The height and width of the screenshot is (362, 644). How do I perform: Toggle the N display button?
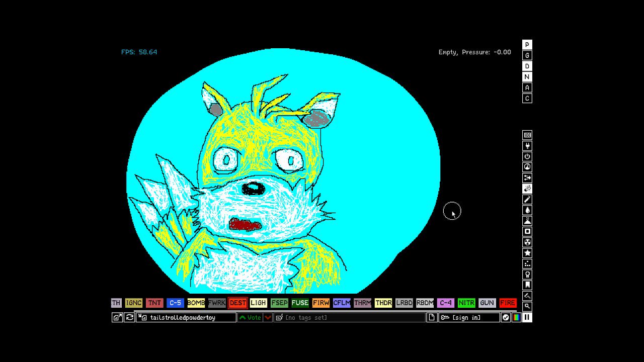click(x=527, y=77)
